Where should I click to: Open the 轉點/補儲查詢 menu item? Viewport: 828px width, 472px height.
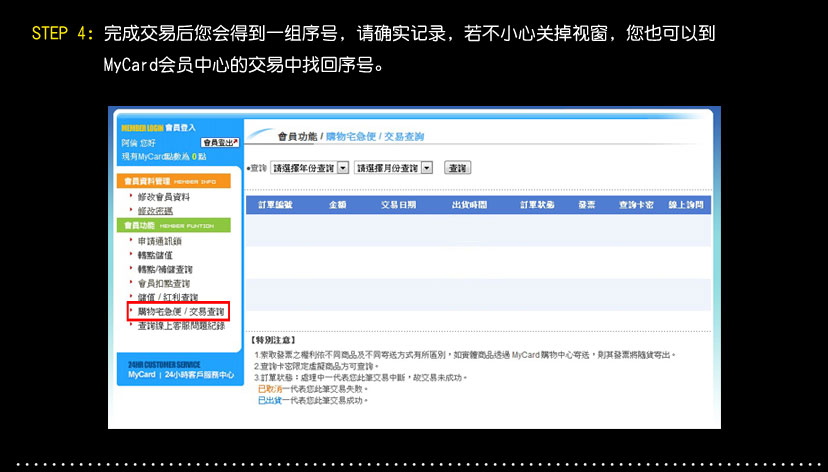click(165, 269)
